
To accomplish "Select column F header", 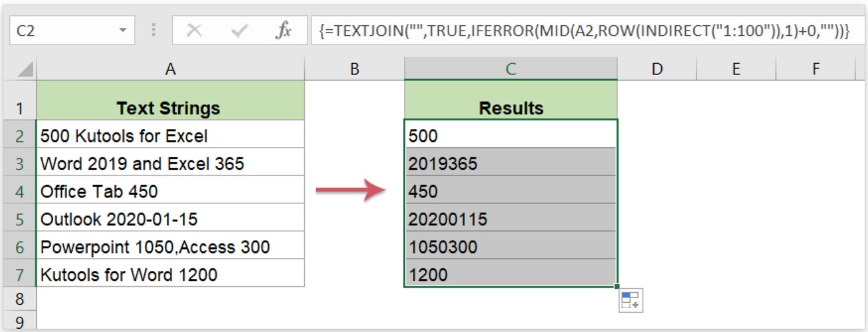I will tap(816, 69).
